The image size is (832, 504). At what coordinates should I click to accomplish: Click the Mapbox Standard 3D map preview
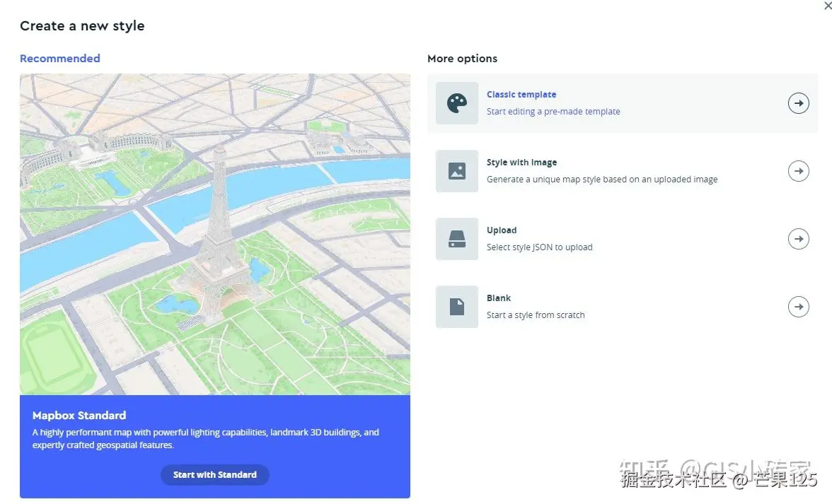(x=215, y=234)
